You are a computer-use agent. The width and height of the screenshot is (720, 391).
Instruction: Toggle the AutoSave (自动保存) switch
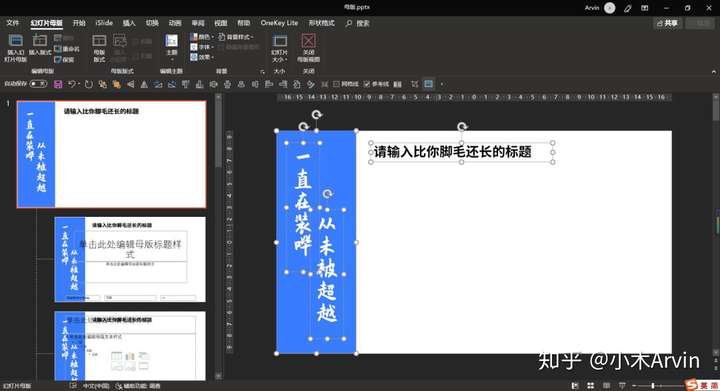pyautogui.click(x=39, y=84)
